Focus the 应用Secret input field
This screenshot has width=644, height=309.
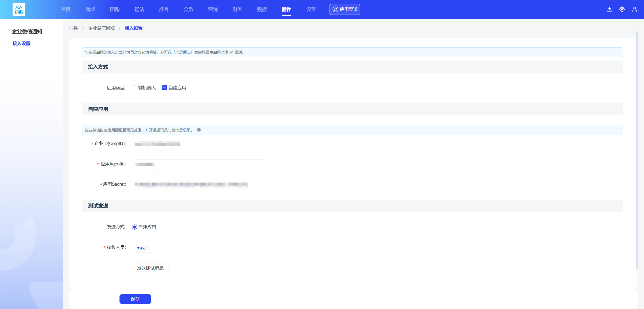point(200,185)
